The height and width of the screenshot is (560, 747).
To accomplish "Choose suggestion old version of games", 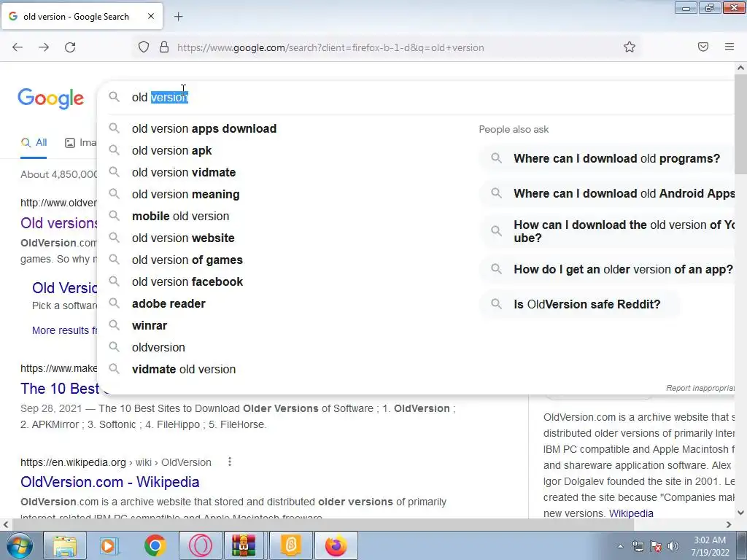I will coord(187,260).
